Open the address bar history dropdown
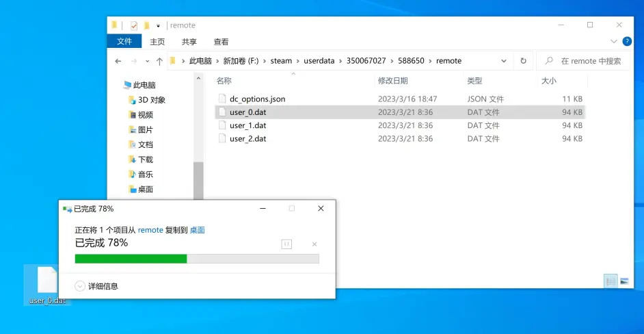The width and height of the screenshot is (644, 334). click(x=504, y=61)
